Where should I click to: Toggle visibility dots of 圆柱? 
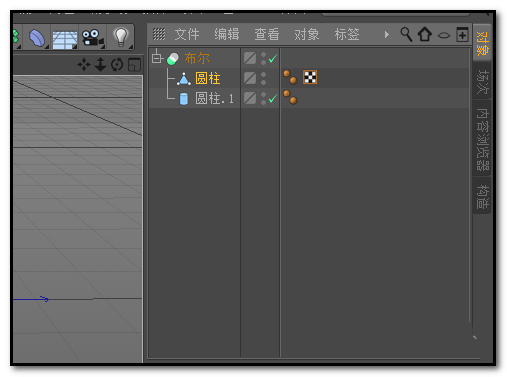point(263,78)
